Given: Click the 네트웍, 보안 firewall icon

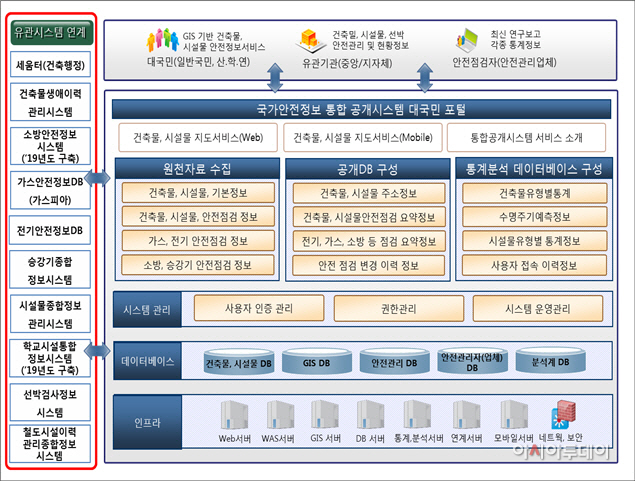Looking at the screenshot, I should click(563, 415).
